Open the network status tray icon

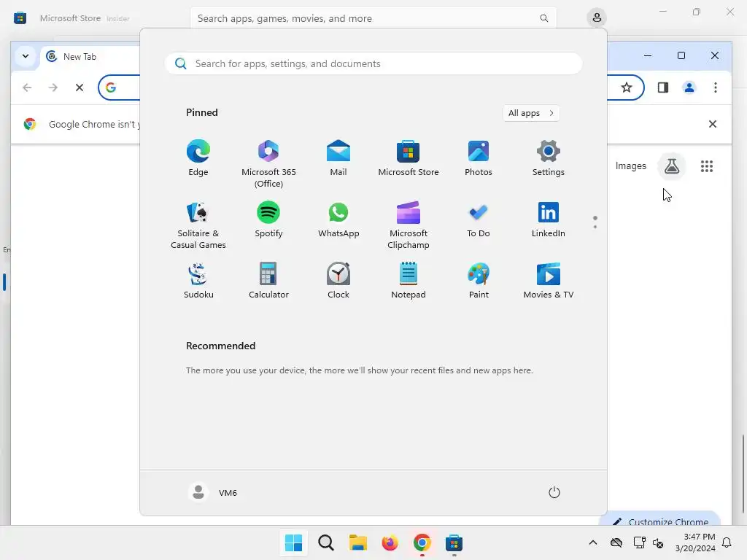(x=639, y=542)
